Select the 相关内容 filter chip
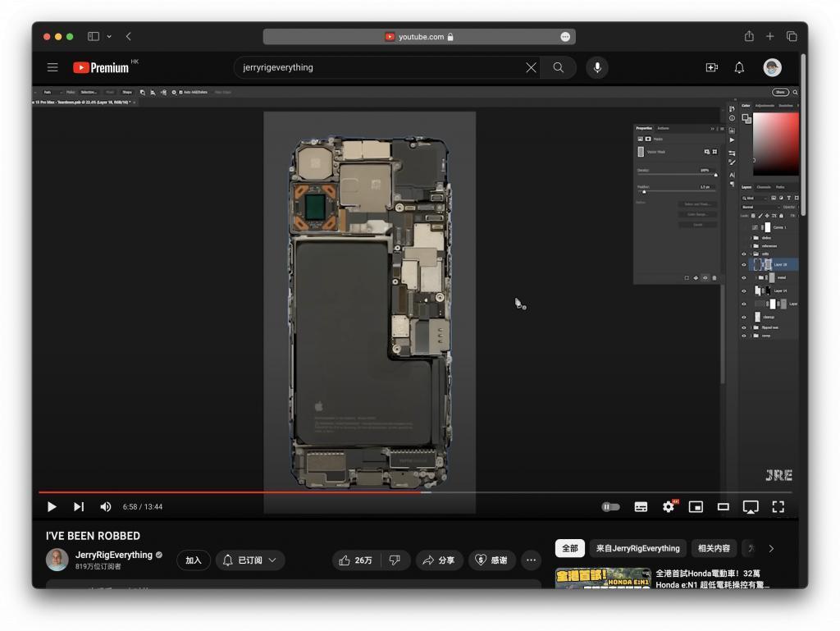The width and height of the screenshot is (840, 631). 714,548
